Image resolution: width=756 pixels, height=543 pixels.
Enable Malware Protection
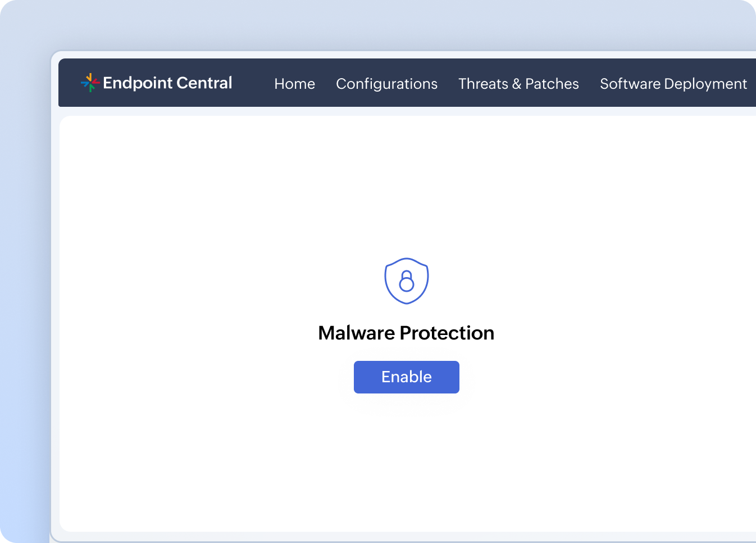pos(406,377)
